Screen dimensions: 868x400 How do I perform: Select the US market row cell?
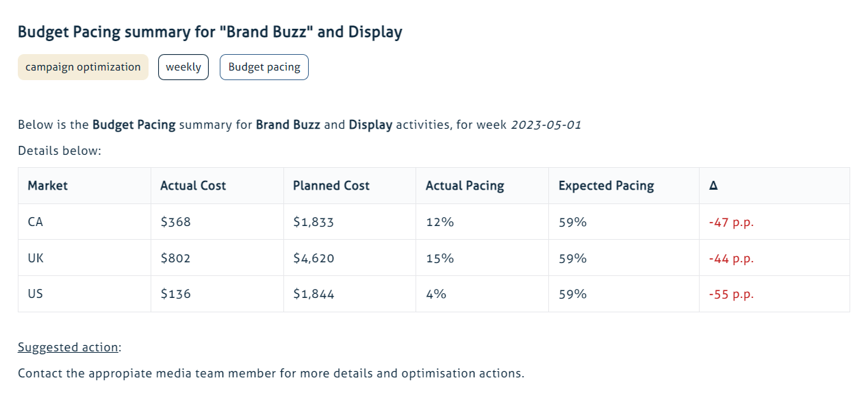[36, 294]
